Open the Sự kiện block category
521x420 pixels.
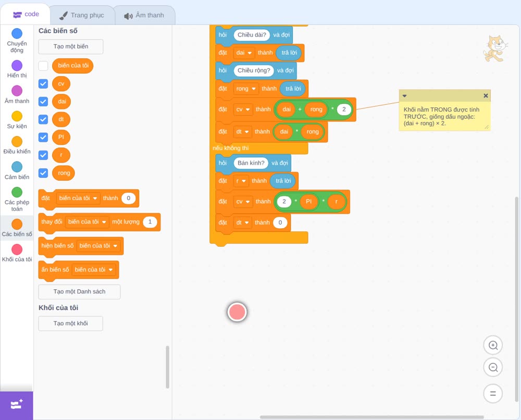[x=17, y=120]
